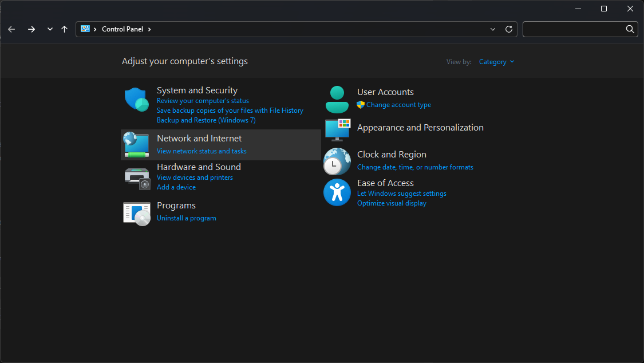Click the UAC shield beside Change account type
This screenshot has height=363, width=644.
[361, 105]
